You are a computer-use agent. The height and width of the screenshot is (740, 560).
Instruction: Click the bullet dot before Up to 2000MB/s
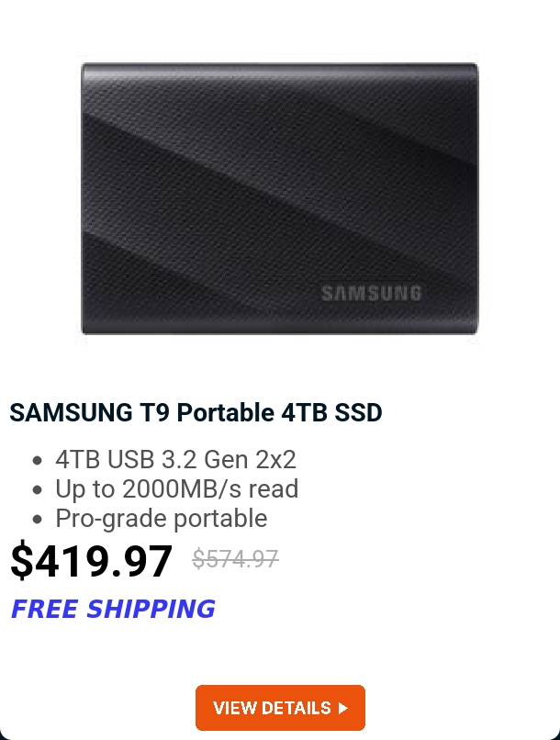coord(38,489)
